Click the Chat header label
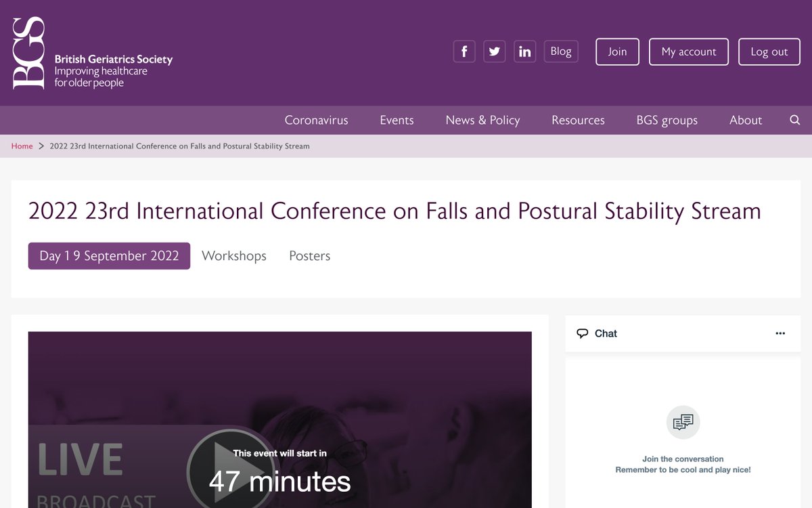This screenshot has height=508, width=812. pyautogui.click(x=606, y=333)
